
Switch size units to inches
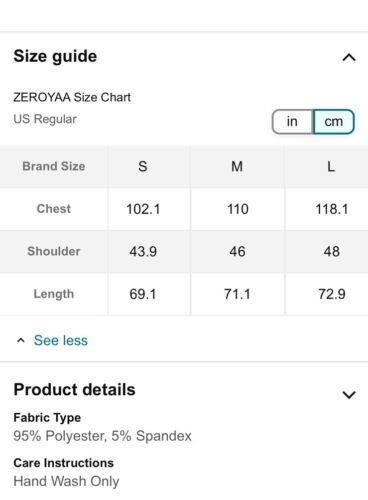[x=292, y=122]
